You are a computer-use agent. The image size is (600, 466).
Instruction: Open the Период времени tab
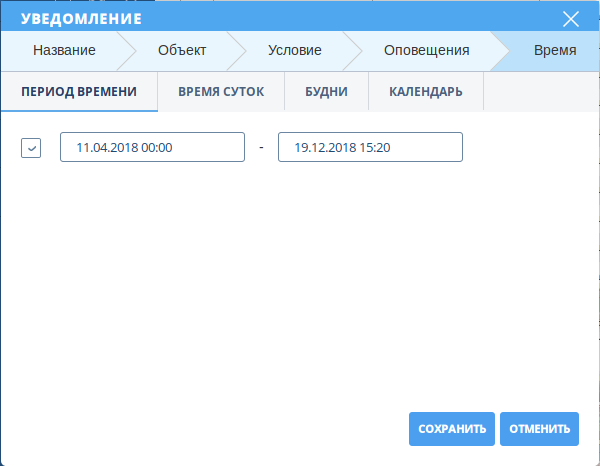tap(79, 92)
